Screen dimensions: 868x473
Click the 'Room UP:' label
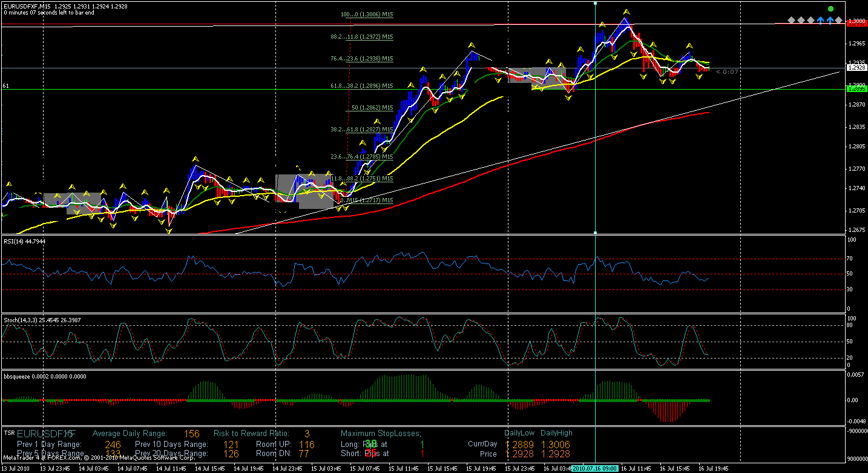click(274, 445)
